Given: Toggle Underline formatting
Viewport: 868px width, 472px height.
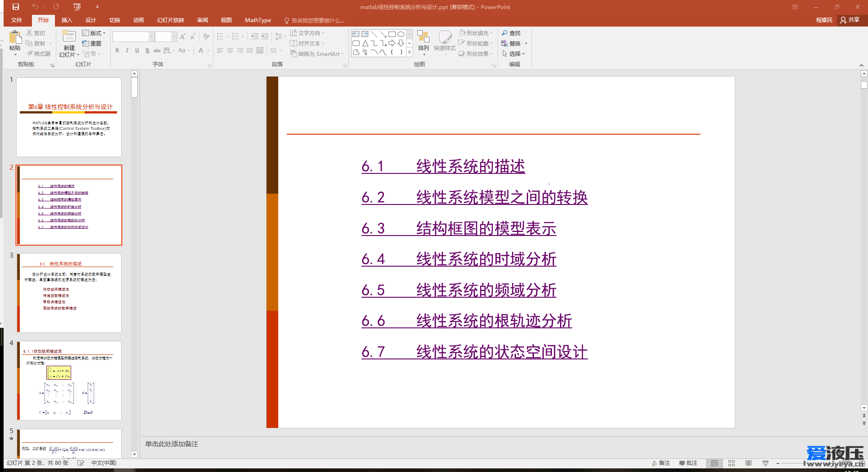Looking at the screenshot, I should pos(137,50).
